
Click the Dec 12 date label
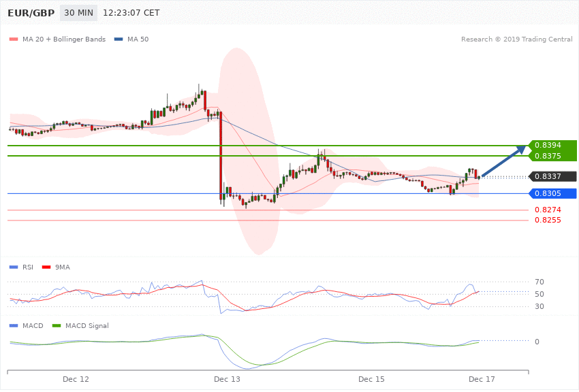point(76,379)
